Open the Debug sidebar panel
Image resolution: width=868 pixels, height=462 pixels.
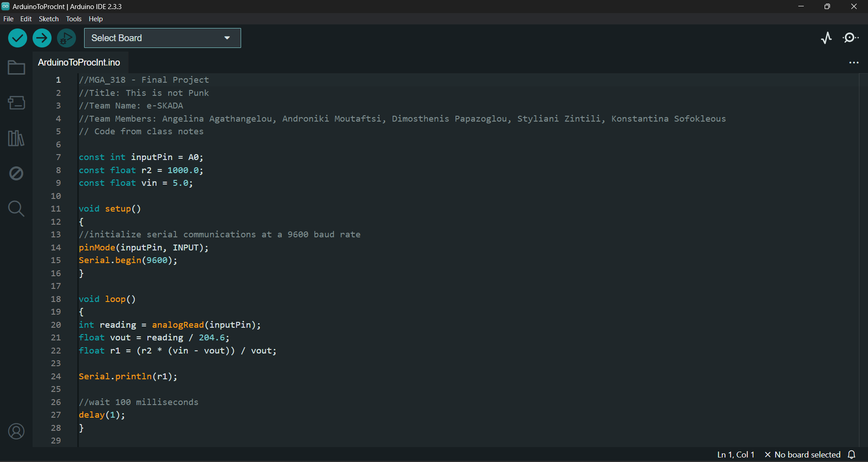click(16, 173)
